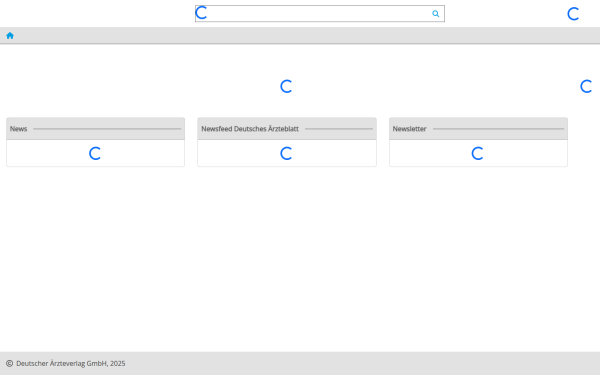Click the loading spinner in the top-right header corner
Screen dimensions: 600x375
click(573, 14)
